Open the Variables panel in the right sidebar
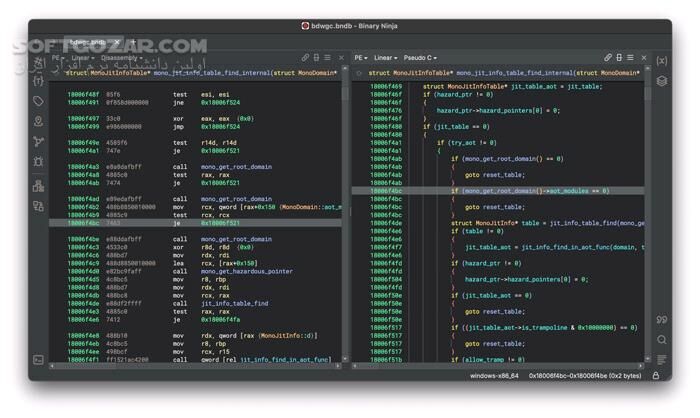Image resolution: width=700 pixels, height=418 pixels. pos(662,60)
